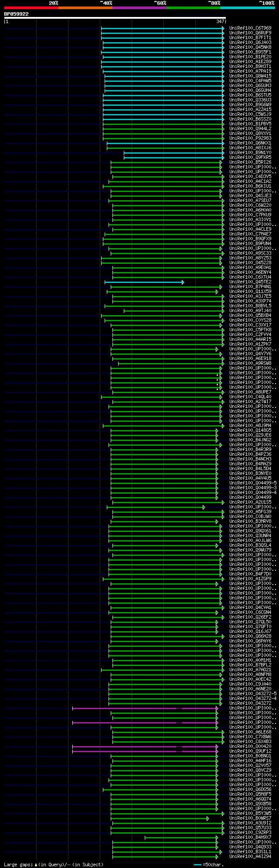Image resolution: width=279 pixels, height=868 pixels.
Task: Select hit UniRef100_B9PUN4
Action: [250, 243]
